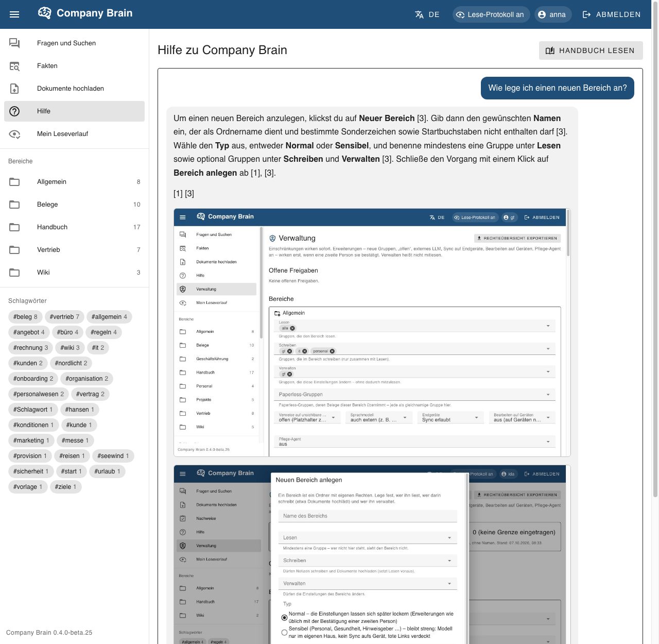Image resolution: width=659 pixels, height=644 pixels.
Task: Choose the #regeln tag chip
Action: click(103, 332)
